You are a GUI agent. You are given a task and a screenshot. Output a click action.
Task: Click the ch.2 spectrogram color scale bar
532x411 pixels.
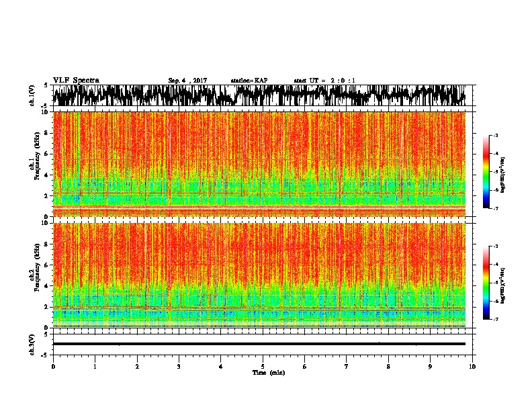click(486, 283)
